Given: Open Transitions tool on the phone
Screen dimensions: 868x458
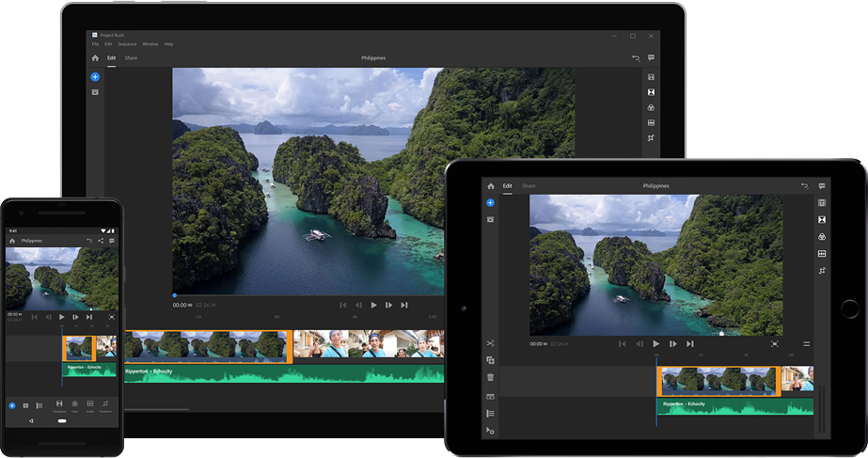Looking at the screenshot, I should tap(59, 406).
